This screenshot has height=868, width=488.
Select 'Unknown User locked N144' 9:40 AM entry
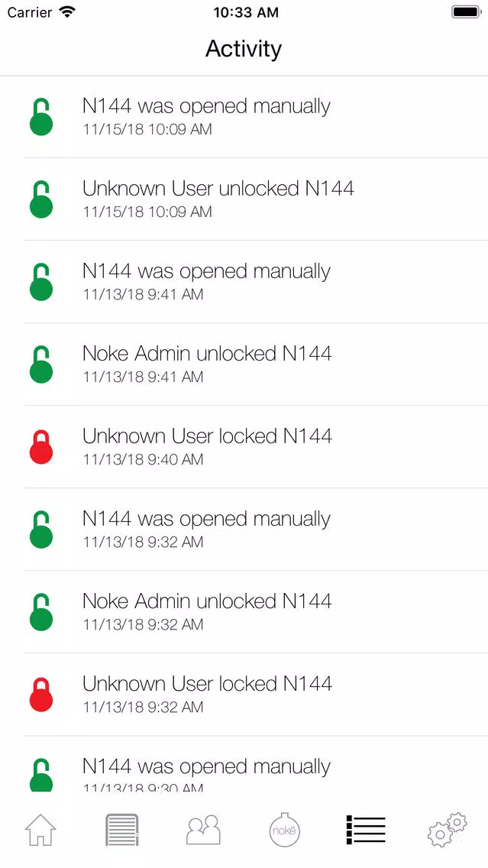point(256,447)
